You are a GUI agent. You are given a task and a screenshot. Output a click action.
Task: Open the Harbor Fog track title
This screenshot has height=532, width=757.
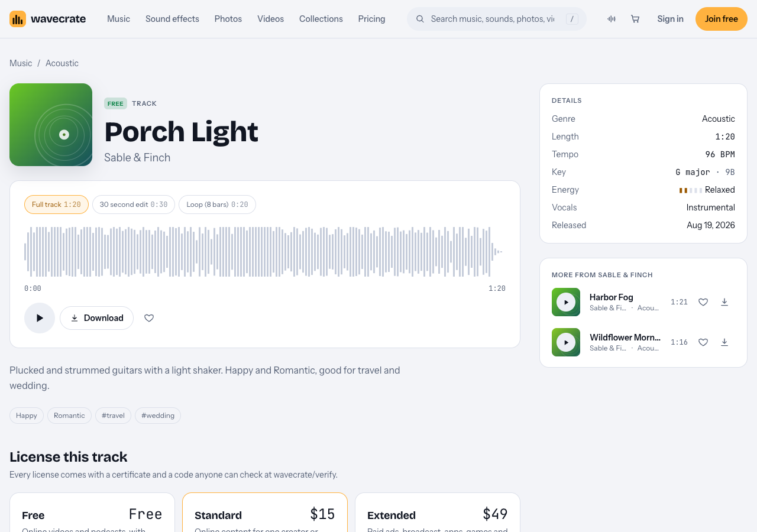pos(612,297)
